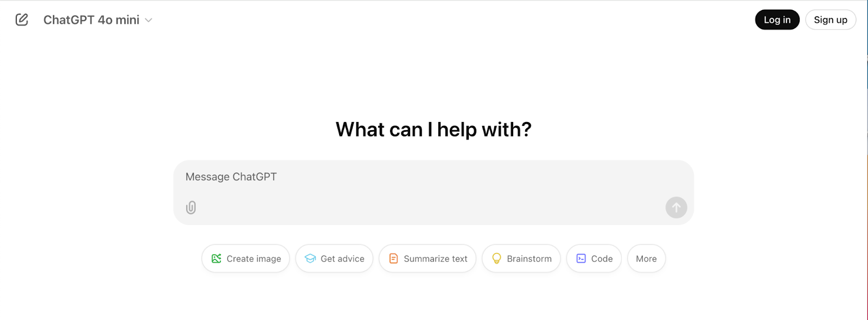This screenshot has height=320, width=868.
Task: Click the 'What can I help with?' heading
Action: coord(433,130)
